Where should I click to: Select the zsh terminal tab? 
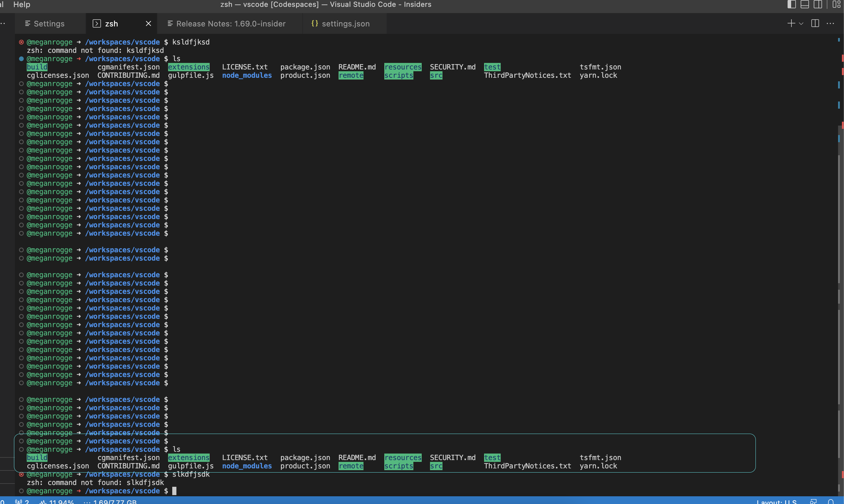121,23
